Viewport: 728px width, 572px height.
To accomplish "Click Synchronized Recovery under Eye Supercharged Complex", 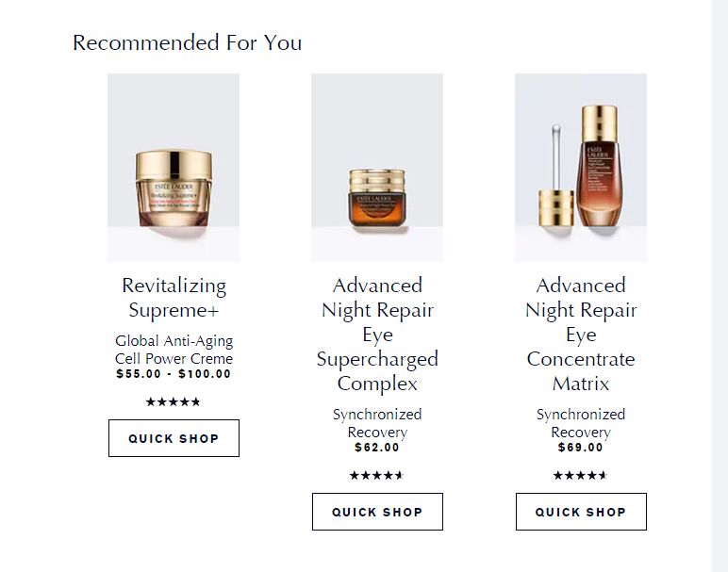I will click(x=377, y=423).
